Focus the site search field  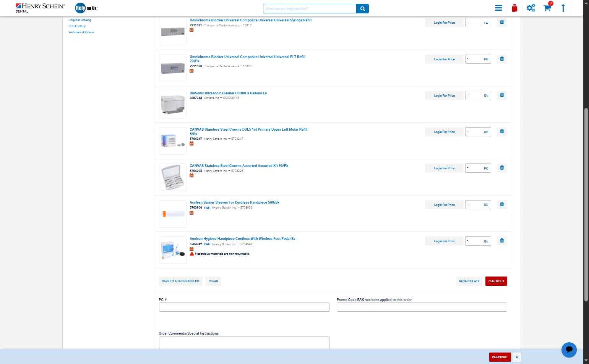310,8
